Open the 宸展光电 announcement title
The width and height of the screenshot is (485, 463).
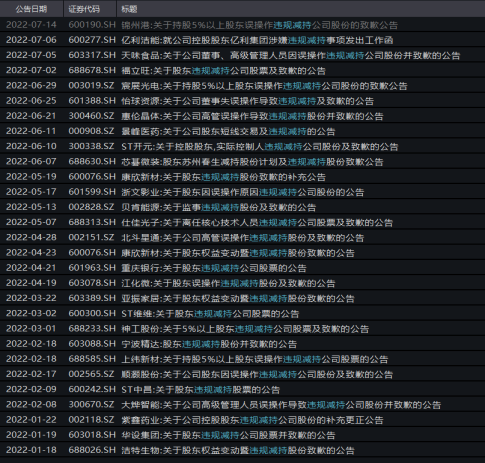(x=264, y=86)
